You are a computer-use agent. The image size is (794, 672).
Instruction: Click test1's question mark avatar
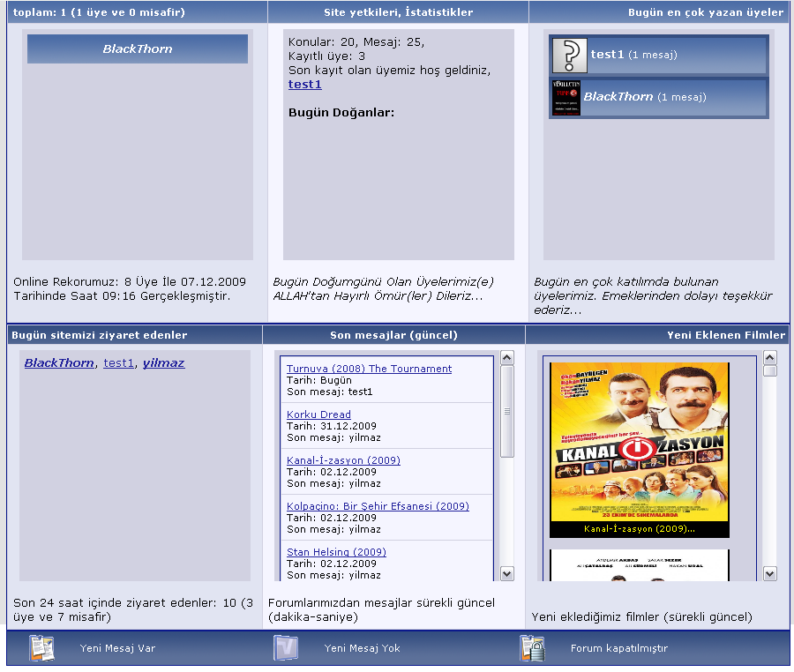[x=570, y=56]
